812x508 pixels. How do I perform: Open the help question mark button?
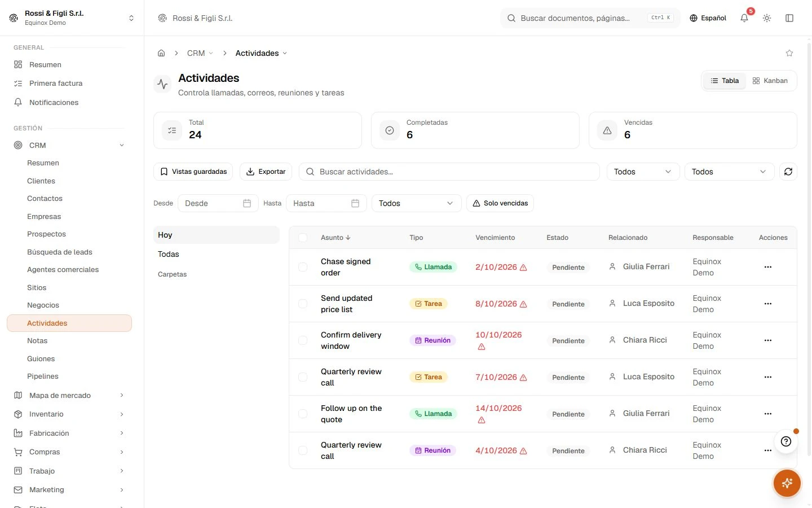[786, 441]
